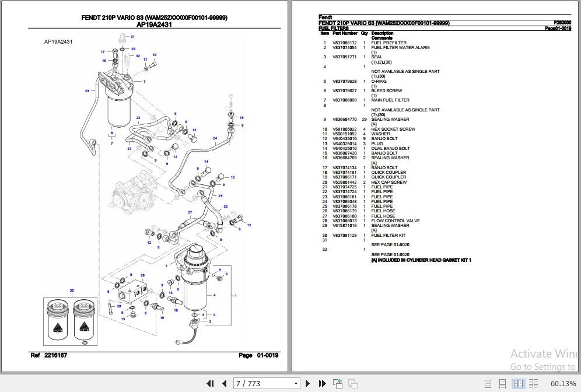
Task: Click the first QUICK COUPLER entry V837074191
Action: coord(344,173)
